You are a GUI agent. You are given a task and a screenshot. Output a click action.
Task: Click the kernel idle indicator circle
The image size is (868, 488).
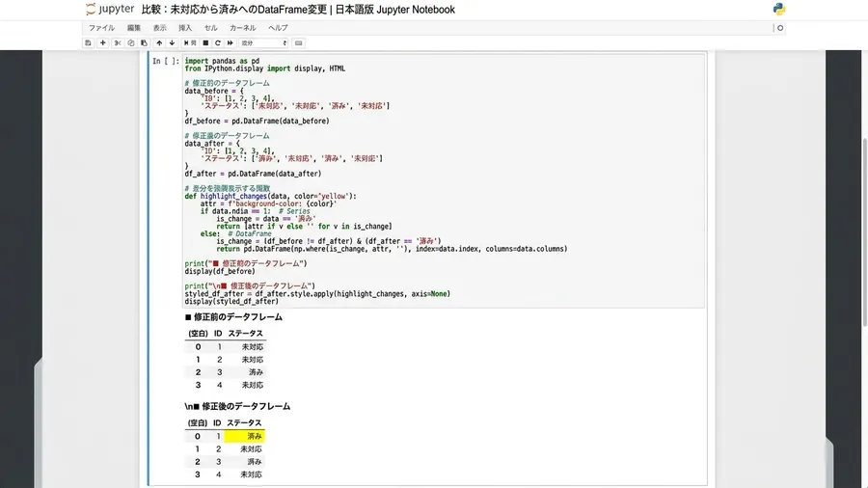coord(780,28)
